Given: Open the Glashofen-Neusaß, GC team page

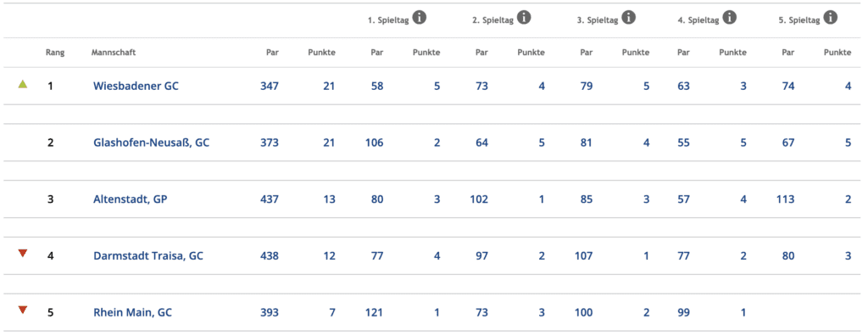Looking at the screenshot, I should (x=151, y=143).
